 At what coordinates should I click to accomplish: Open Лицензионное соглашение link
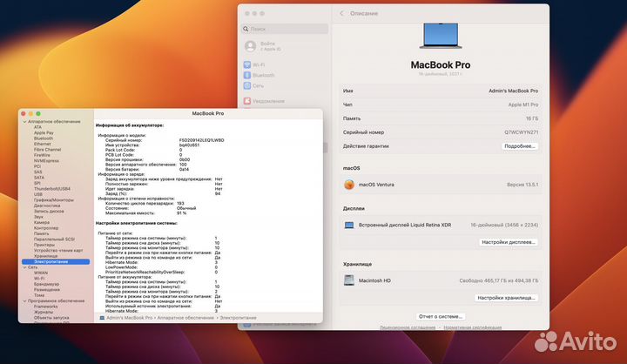coord(408,327)
